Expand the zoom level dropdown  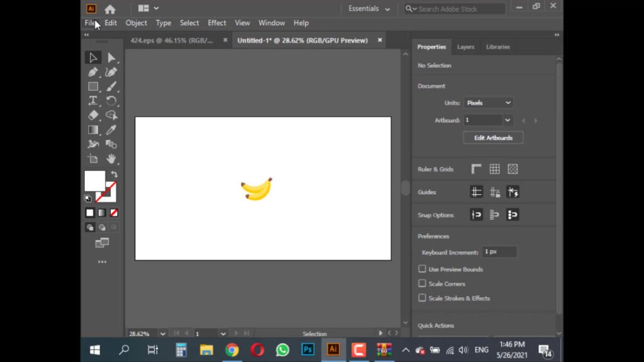coord(163,334)
